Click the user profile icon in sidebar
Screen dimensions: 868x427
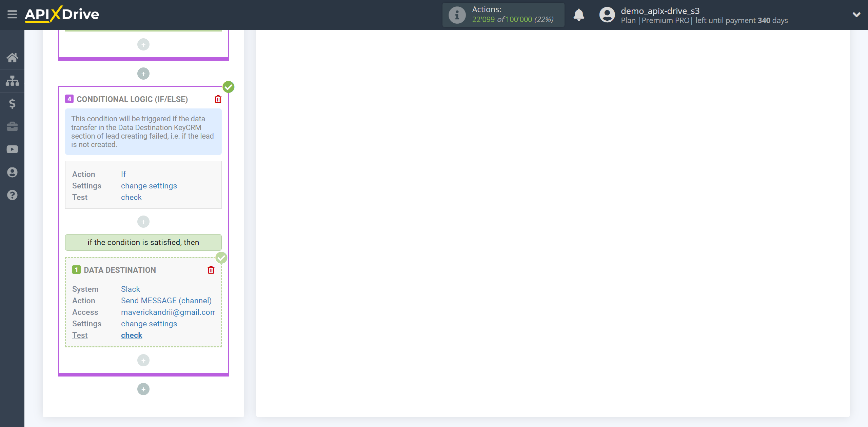(12, 172)
